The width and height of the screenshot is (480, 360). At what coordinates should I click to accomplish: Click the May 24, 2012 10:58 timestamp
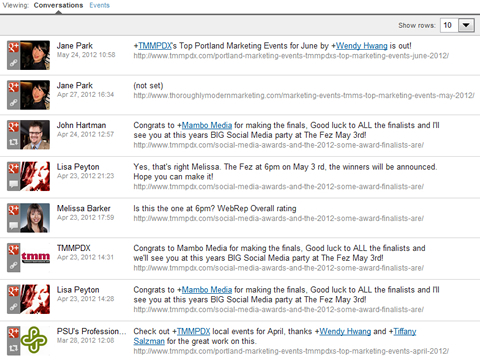click(86, 55)
